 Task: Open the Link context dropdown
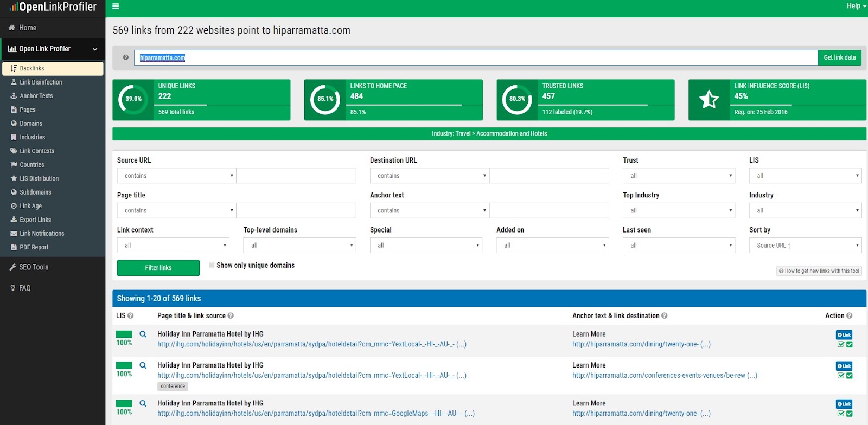pyautogui.click(x=173, y=246)
